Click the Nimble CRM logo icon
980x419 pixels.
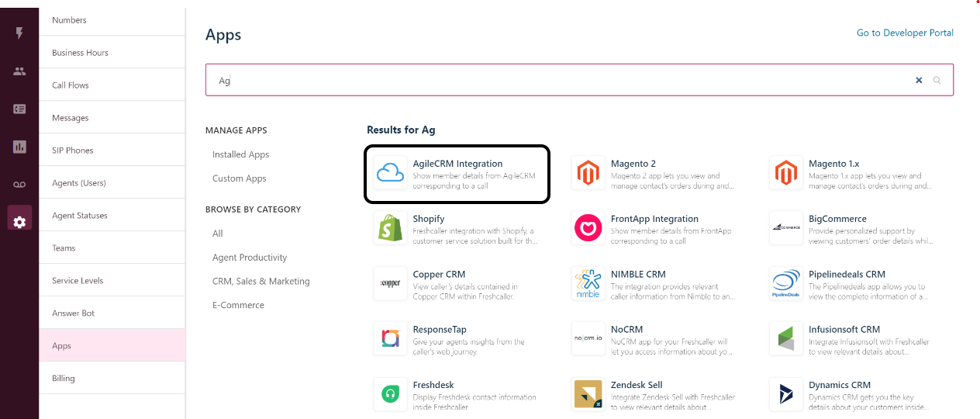tap(588, 284)
